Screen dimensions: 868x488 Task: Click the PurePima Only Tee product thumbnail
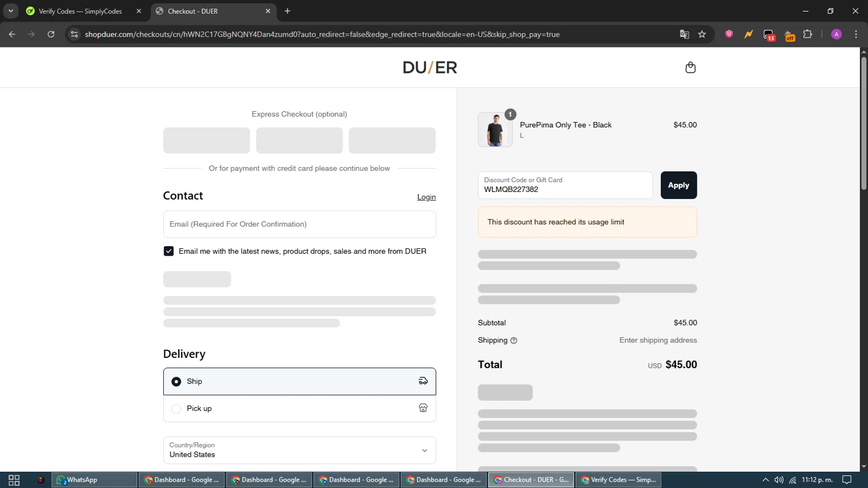click(495, 130)
